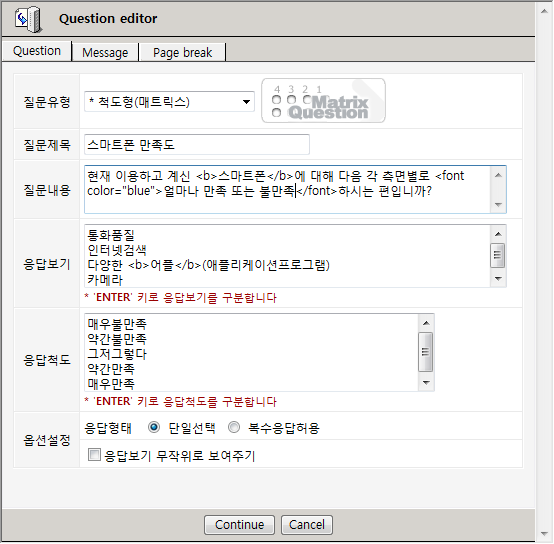Click the 응답척도 scrollbar thumb
Screen dimensions: 554x544
[x=425, y=352]
